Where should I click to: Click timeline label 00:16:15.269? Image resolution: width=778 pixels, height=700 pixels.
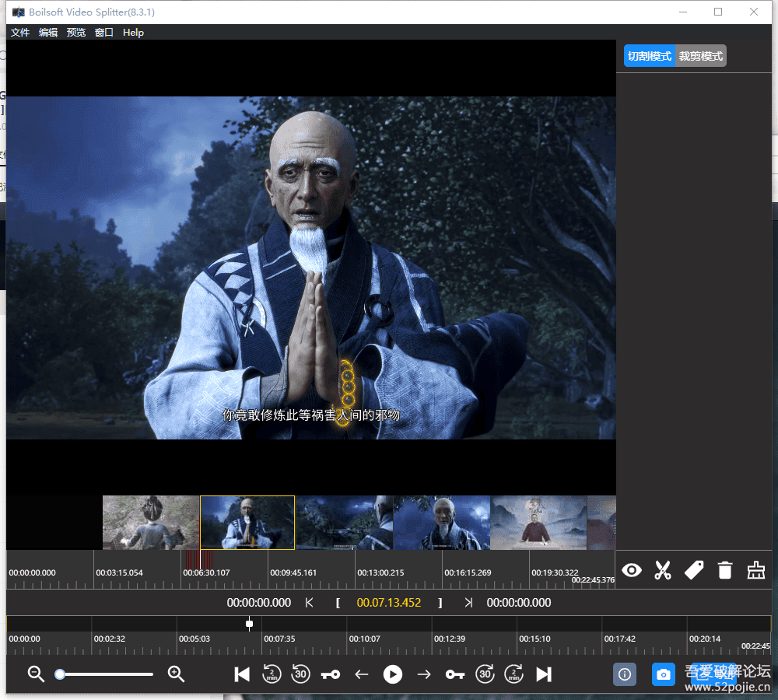pyautogui.click(x=468, y=572)
